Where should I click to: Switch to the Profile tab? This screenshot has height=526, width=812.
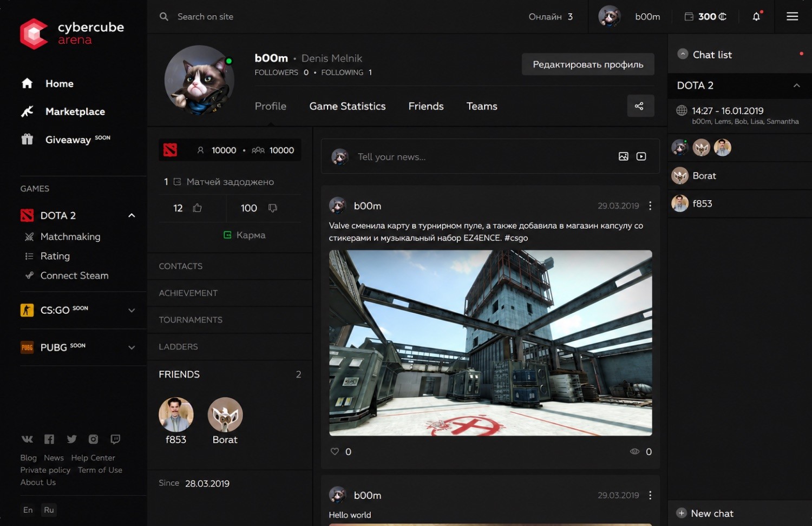tap(271, 106)
